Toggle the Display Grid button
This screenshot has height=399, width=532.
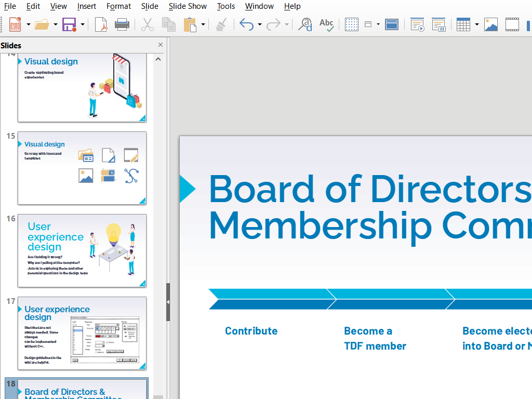pyautogui.click(x=352, y=24)
